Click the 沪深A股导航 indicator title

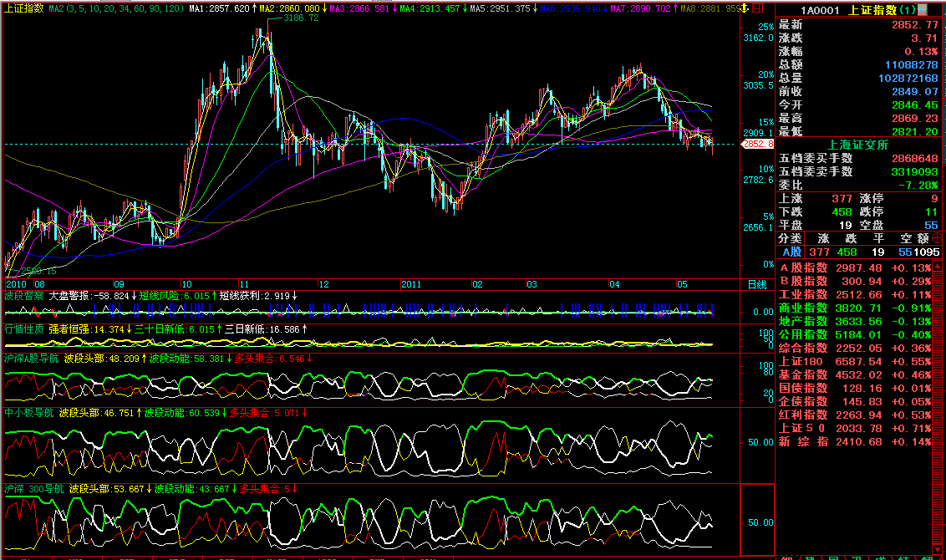(30, 359)
